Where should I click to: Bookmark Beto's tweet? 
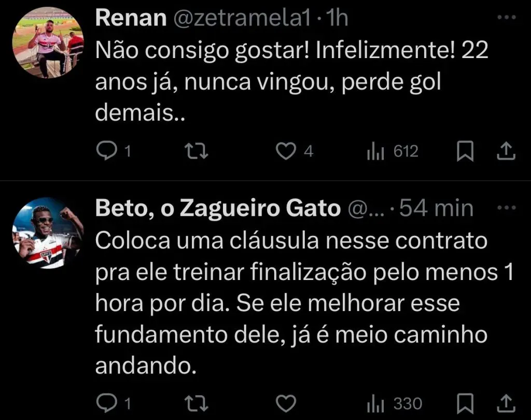click(x=465, y=403)
